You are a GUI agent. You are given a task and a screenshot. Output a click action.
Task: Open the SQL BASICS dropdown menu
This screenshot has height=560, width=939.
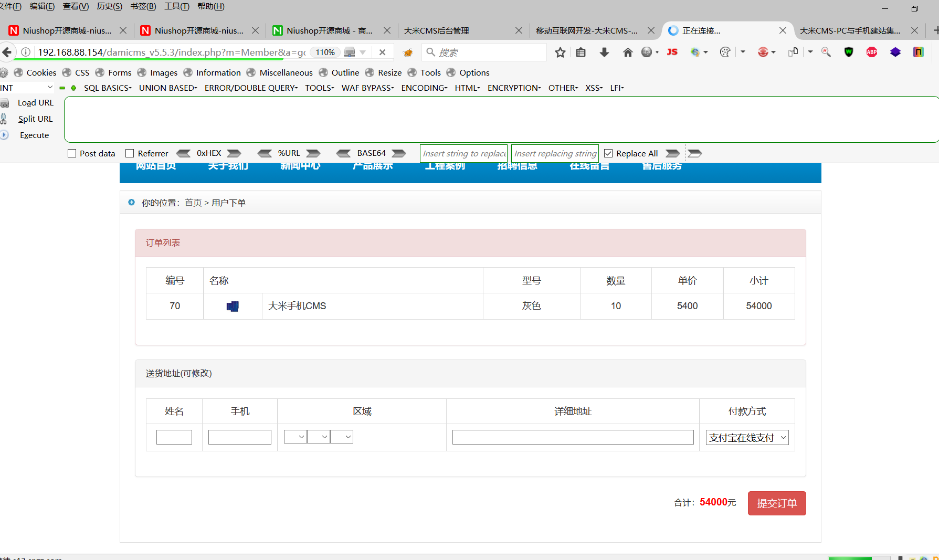pos(108,88)
